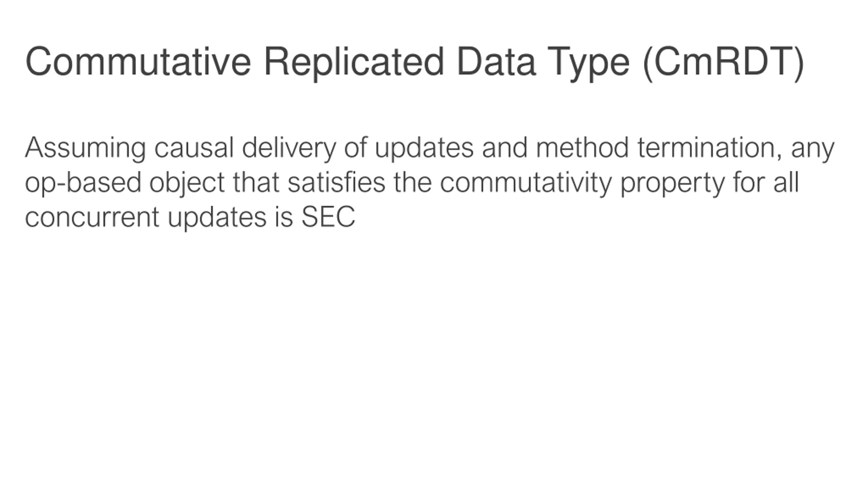
Task: Click the word "Replicated" in the title
Action: pos(354,63)
